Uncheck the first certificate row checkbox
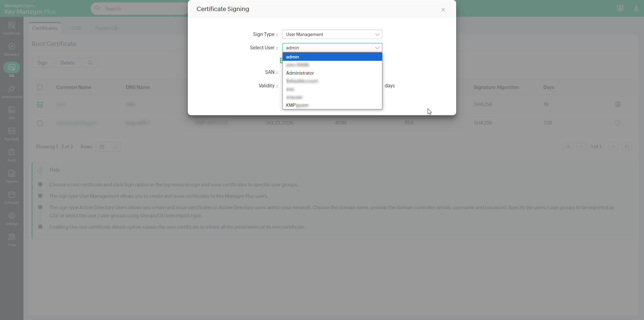644x320 pixels. pos(40,105)
